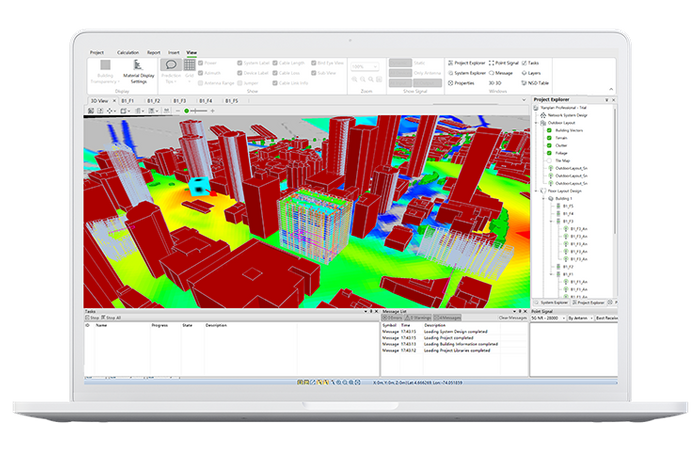Open the Layers window from ribbon

[x=522, y=73]
